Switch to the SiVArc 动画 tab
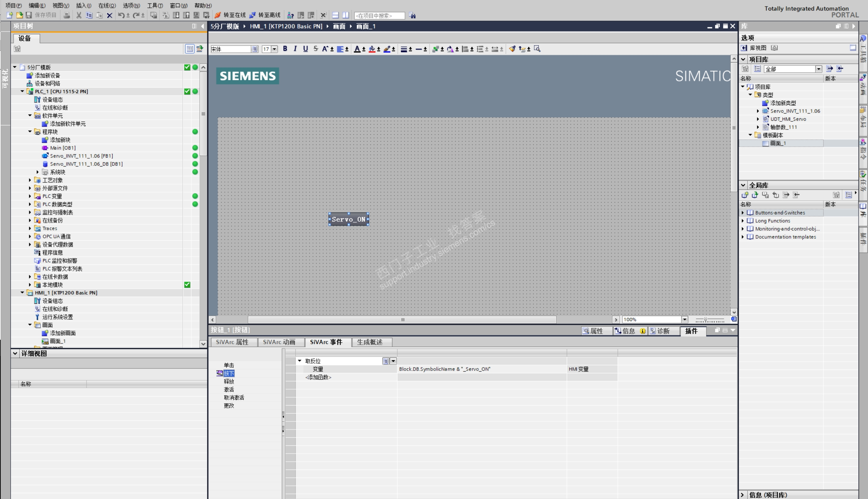868x499 pixels. [279, 342]
